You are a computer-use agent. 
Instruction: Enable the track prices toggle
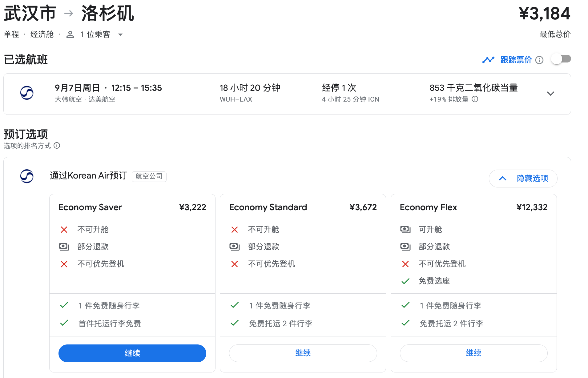561,59
